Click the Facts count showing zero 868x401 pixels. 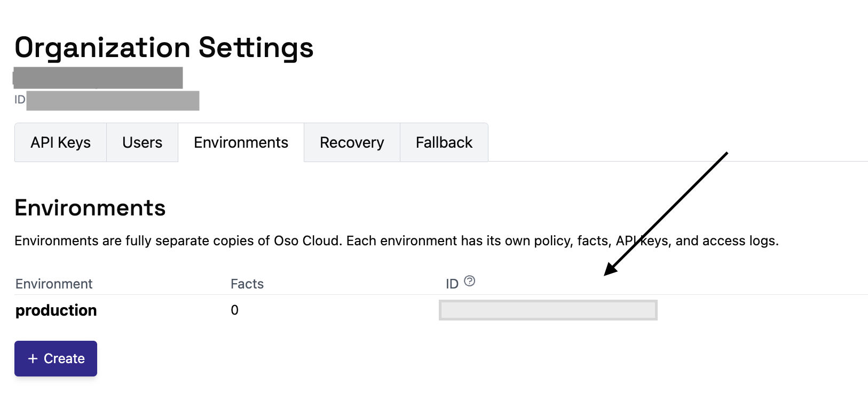point(234,310)
